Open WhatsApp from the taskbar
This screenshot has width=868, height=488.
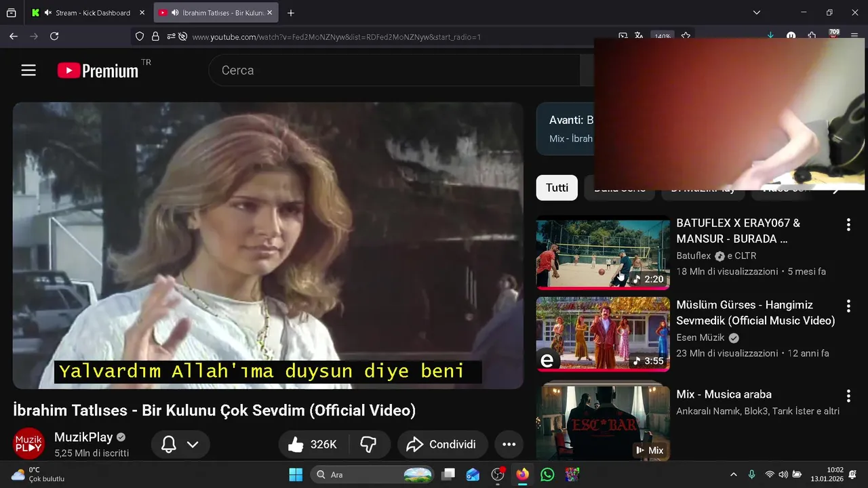click(x=547, y=474)
